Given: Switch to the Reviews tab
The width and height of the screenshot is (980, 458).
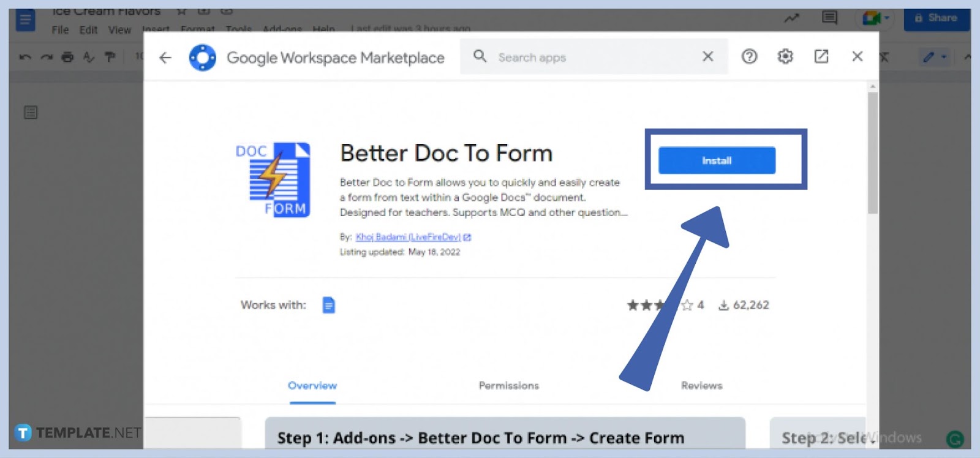Looking at the screenshot, I should pyautogui.click(x=701, y=385).
